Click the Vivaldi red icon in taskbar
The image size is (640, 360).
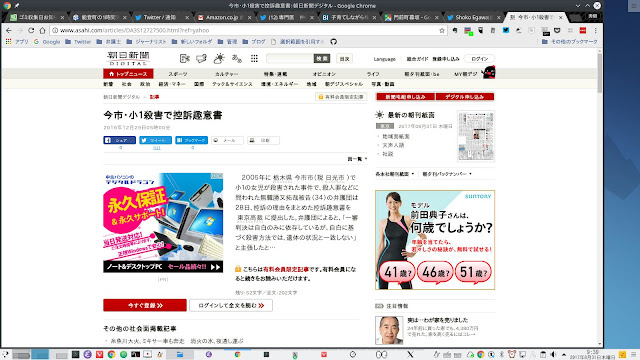[x=99, y=354]
